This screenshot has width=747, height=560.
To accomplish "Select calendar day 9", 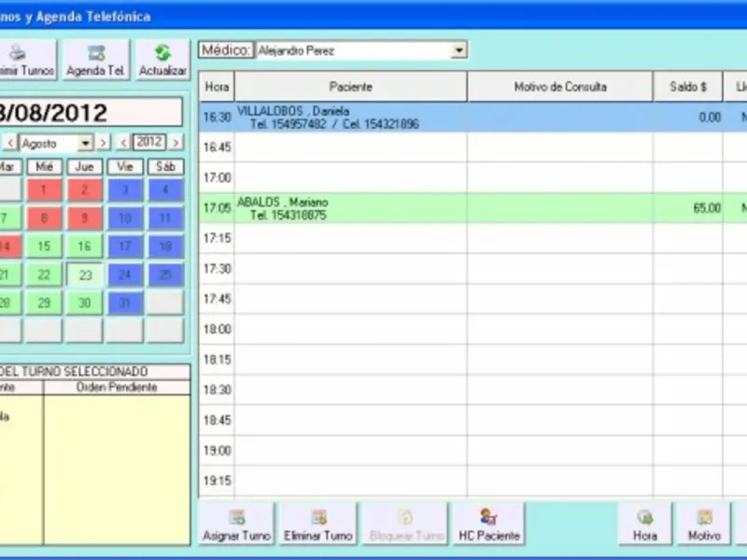I will pos(84,218).
